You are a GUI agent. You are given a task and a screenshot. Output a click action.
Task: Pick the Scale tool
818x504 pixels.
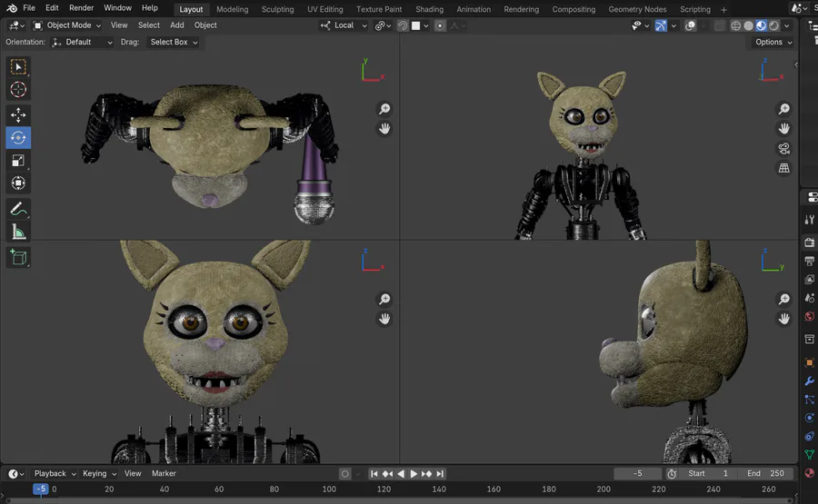(18, 161)
